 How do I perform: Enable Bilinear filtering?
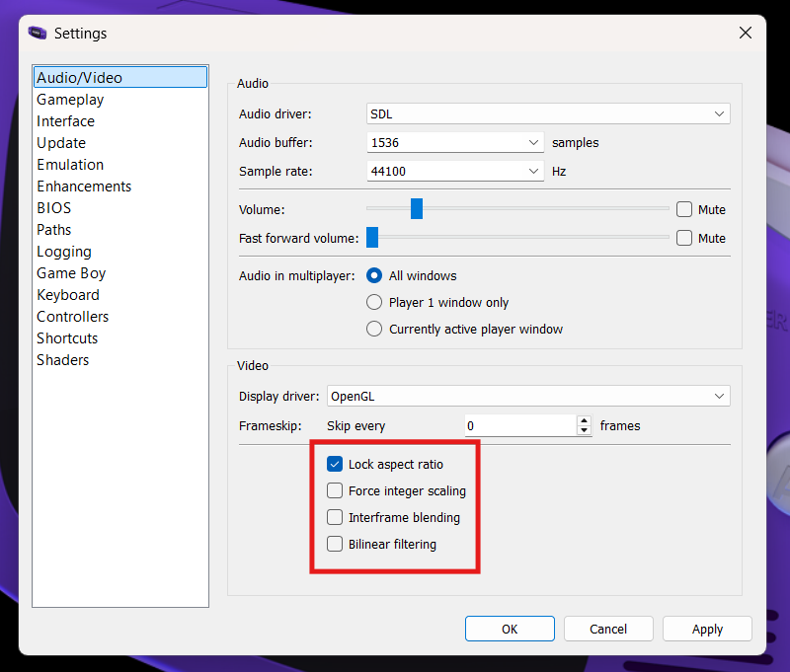(335, 544)
